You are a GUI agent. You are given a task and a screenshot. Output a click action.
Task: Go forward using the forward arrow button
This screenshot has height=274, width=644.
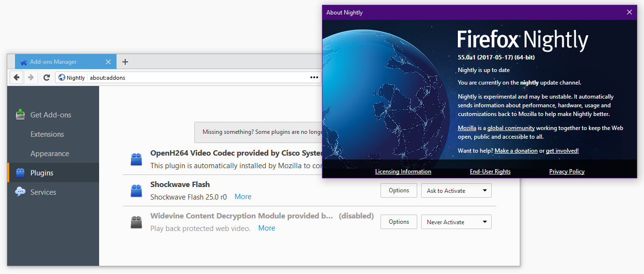[30, 77]
